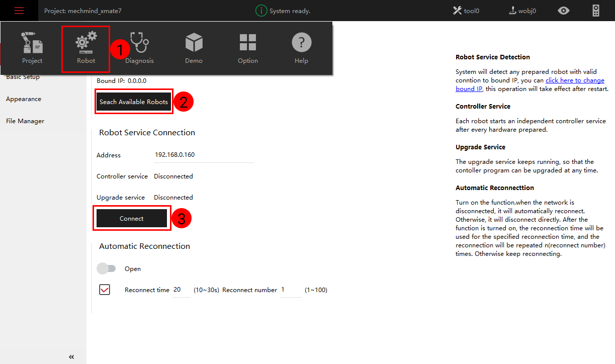Follow the click here to change bound IP link
The height and width of the screenshot is (364, 615).
[575, 80]
